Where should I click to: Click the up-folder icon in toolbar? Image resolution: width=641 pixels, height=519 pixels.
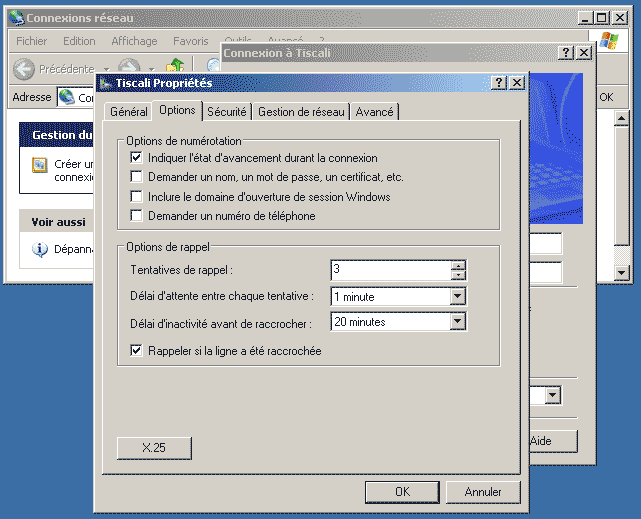(x=175, y=65)
